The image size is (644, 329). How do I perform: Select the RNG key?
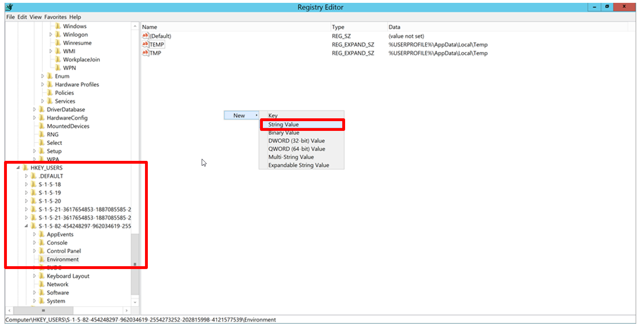click(x=53, y=135)
